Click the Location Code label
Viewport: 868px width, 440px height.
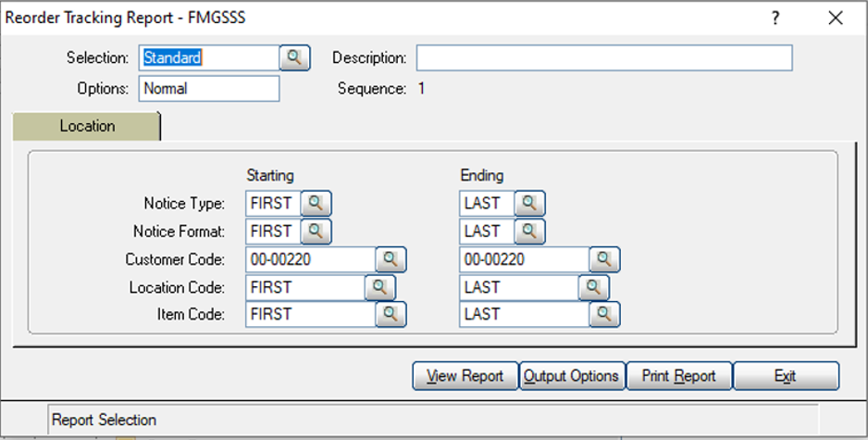point(177,287)
